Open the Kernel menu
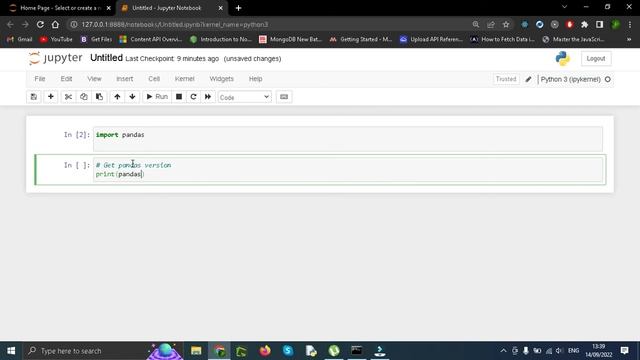The height and width of the screenshot is (360, 640). point(184,79)
